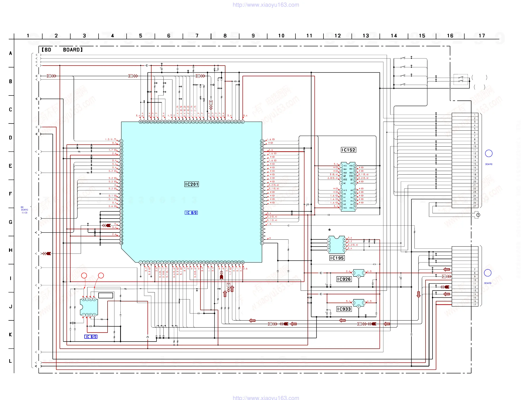
Task: Click the right red circle callout
Action: [101, 275]
